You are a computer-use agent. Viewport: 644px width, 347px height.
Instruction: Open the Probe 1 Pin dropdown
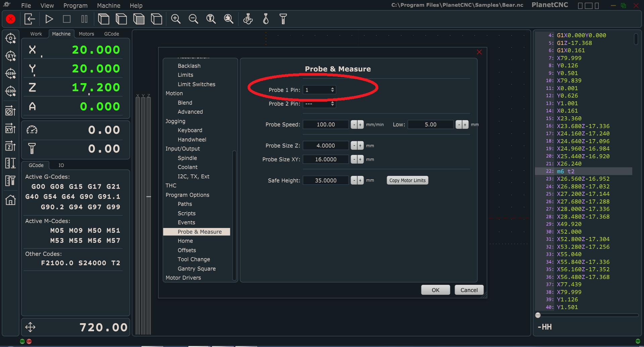(319, 90)
